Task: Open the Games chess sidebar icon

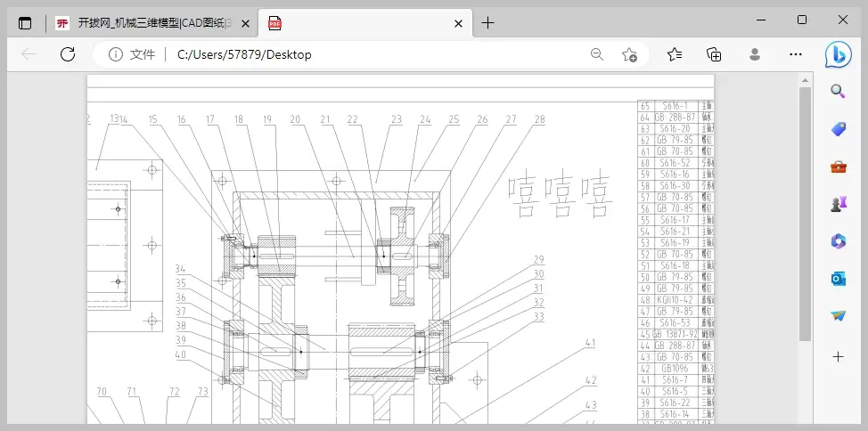Action: click(x=838, y=205)
